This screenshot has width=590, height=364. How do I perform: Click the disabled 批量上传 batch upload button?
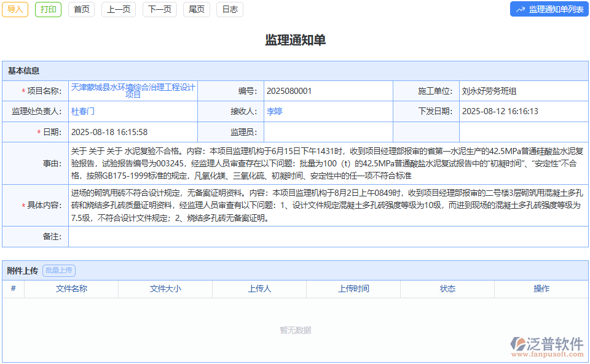58,270
